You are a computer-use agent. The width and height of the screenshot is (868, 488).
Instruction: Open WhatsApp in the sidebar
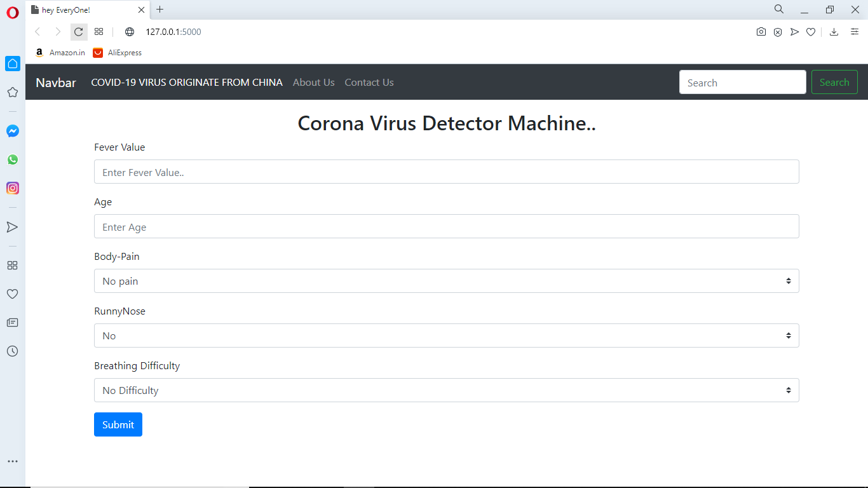tap(13, 159)
